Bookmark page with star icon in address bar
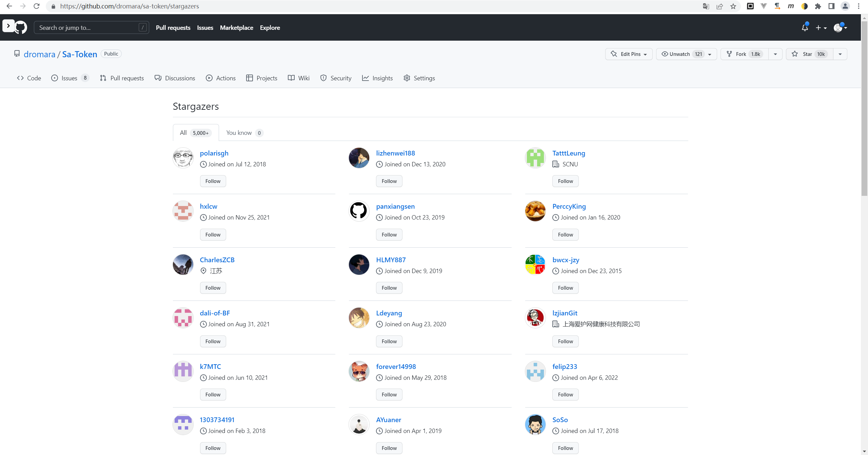 [733, 6]
